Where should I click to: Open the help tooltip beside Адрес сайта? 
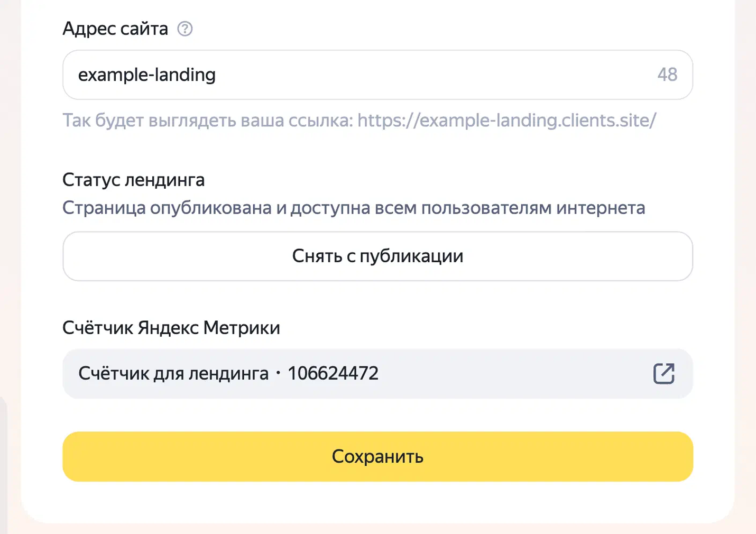click(185, 29)
